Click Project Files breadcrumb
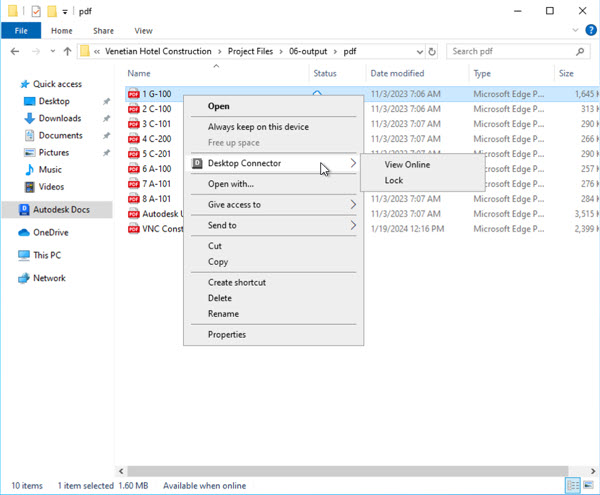 (x=250, y=52)
